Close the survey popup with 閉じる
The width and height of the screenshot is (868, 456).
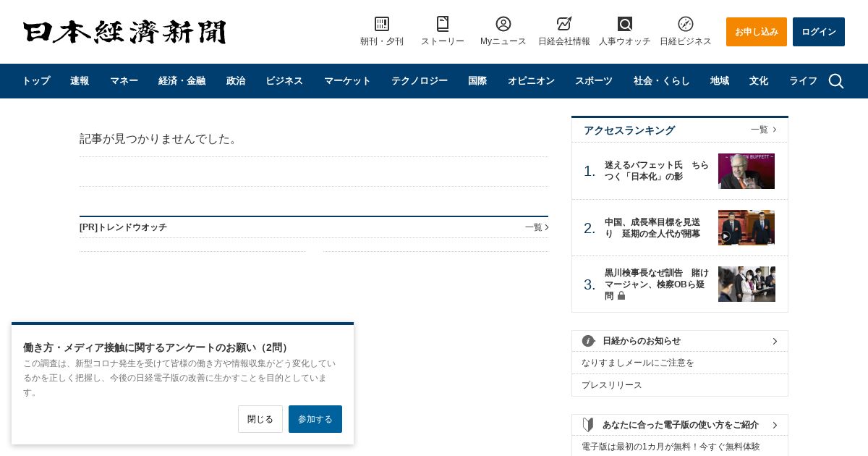[x=260, y=419]
